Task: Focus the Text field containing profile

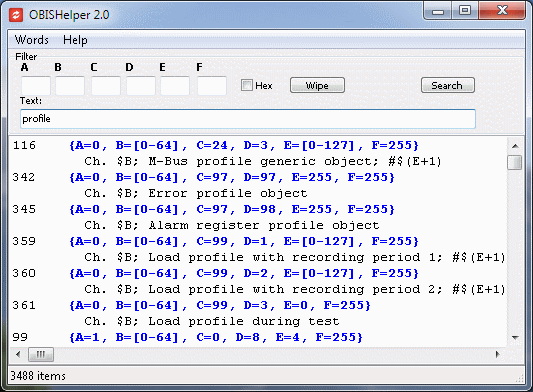Action: 248,119
